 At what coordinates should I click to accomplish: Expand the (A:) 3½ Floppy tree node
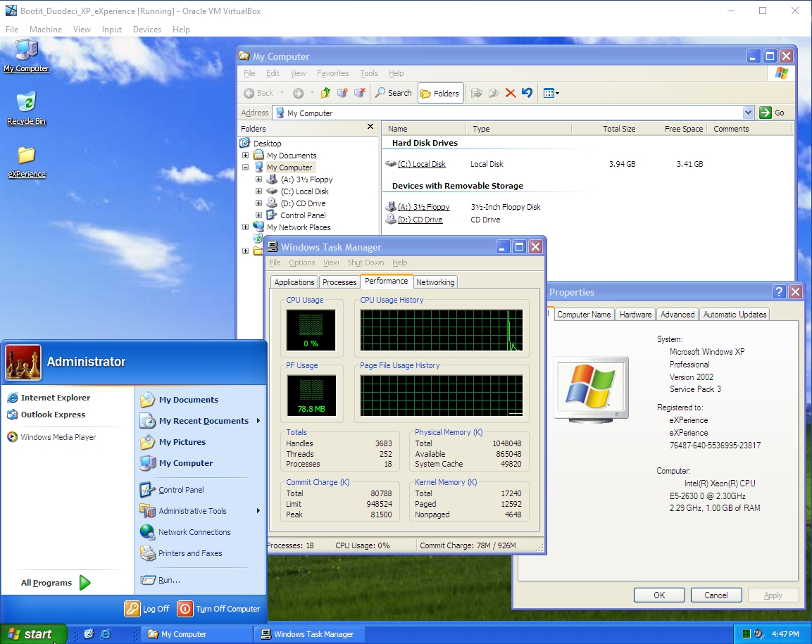(258, 179)
